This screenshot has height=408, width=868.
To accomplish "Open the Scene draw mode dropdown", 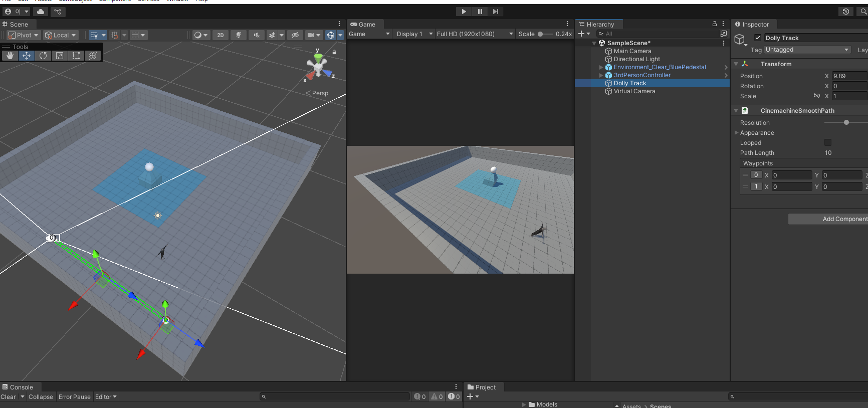I will click(x=200, y=35).
